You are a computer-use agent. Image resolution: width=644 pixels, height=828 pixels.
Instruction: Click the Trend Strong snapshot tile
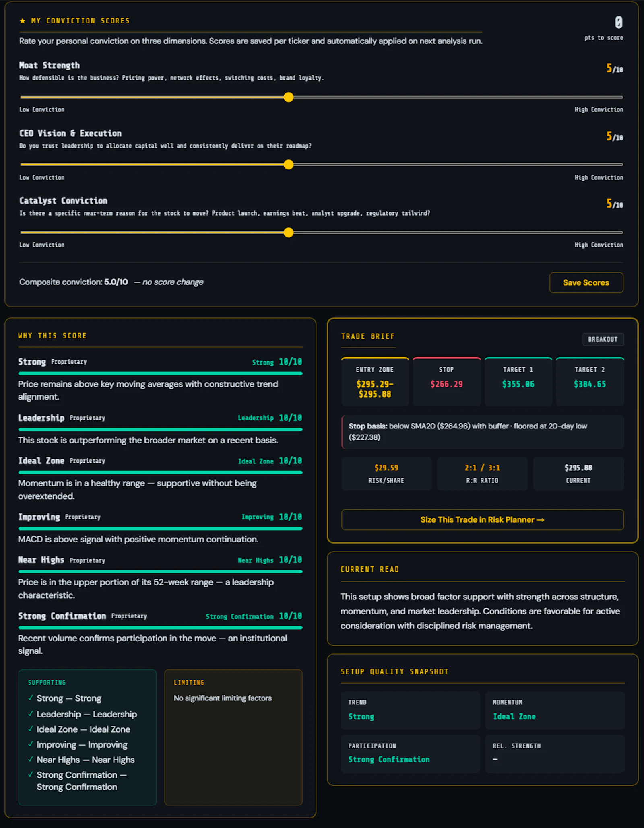coord(410,711)
